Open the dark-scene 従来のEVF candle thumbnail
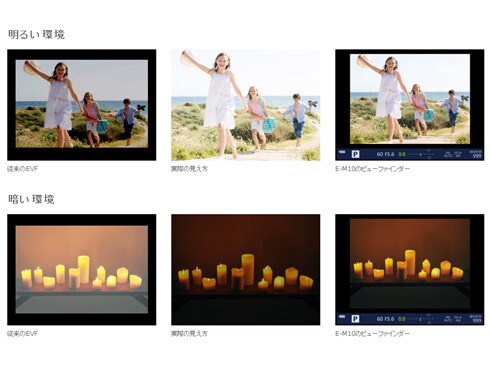This screenshot has width=490, height=368. pos(82,270)
